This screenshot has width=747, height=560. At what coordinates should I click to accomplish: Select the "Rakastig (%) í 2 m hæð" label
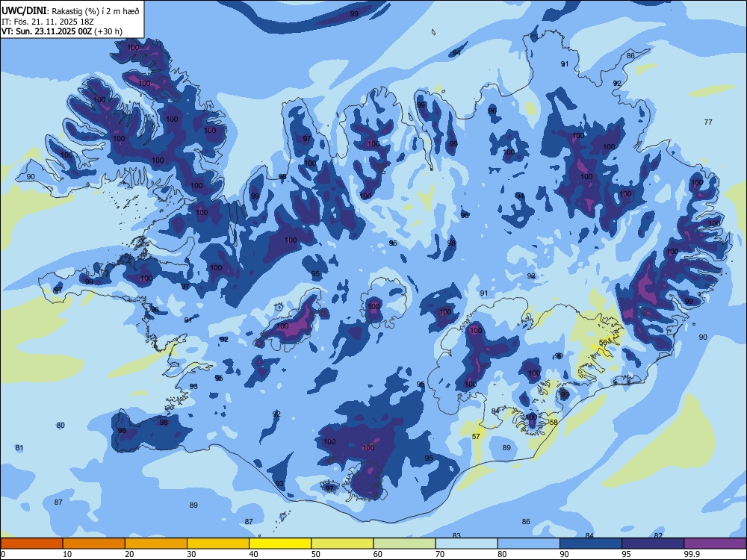click(96, 11)
